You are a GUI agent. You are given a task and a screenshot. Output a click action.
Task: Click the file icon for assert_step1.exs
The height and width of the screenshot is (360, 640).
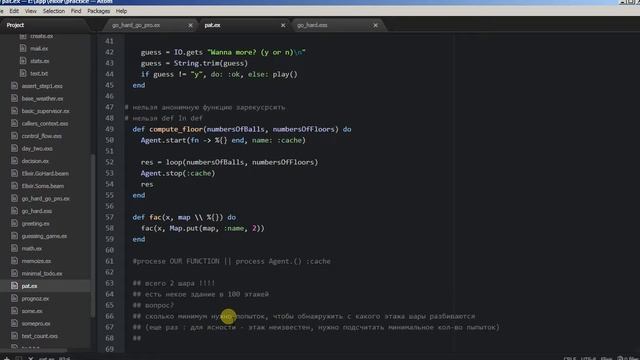coord(15,86)
